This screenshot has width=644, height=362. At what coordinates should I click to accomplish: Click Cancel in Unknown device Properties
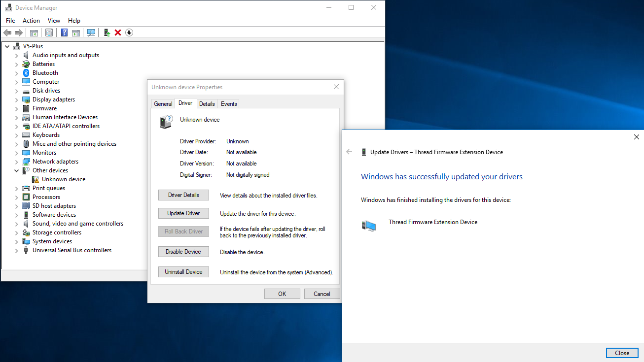322,294
